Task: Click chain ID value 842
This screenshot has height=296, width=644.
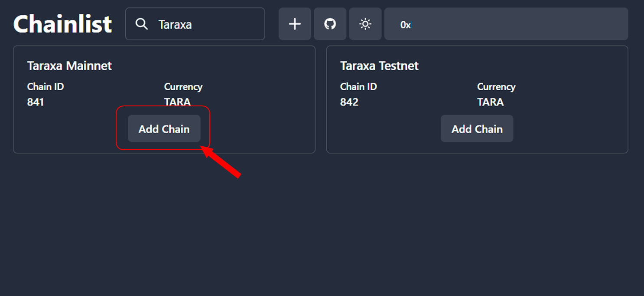Action: coord(349,102)
